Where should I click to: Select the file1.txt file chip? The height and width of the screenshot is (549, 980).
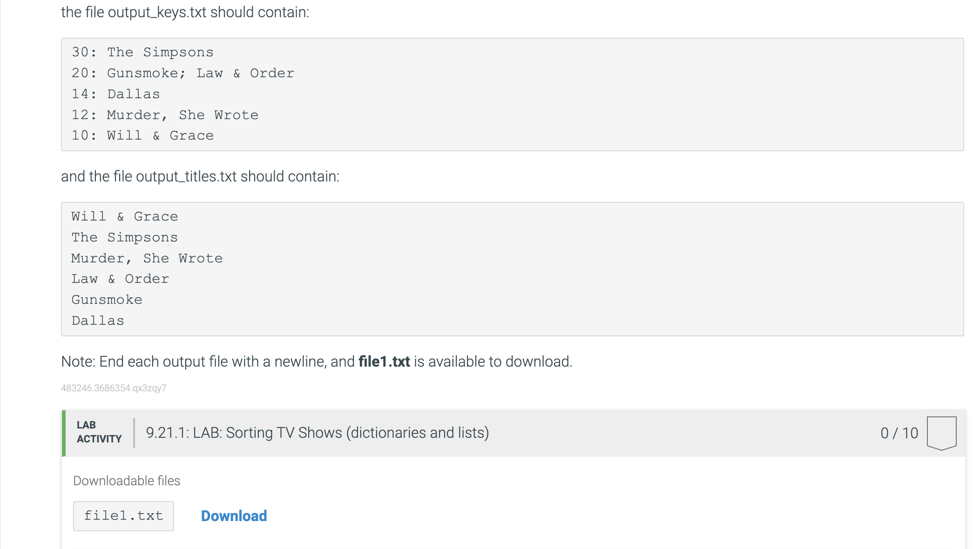point(123,516)
